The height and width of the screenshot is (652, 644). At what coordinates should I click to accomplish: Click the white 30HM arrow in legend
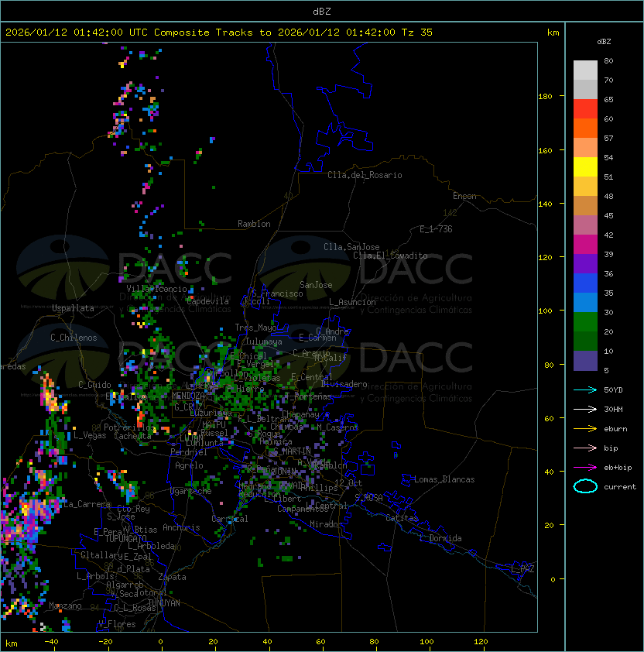point(585,409)
